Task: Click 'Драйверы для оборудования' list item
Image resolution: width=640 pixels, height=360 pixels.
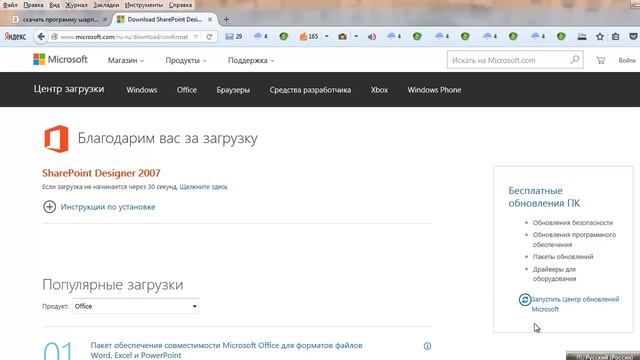Action: pos(554,274)
